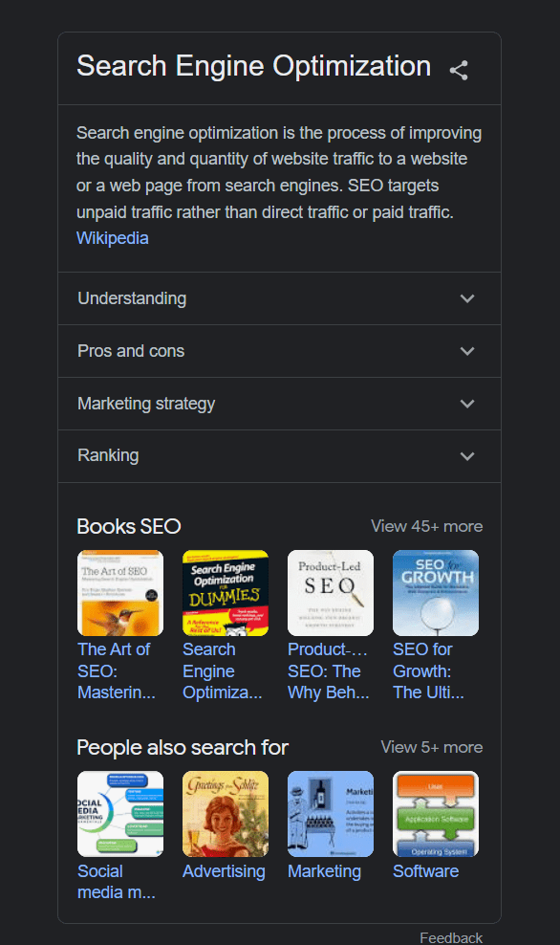Expand the 'Marketing strategy' section

click(279, 404)
